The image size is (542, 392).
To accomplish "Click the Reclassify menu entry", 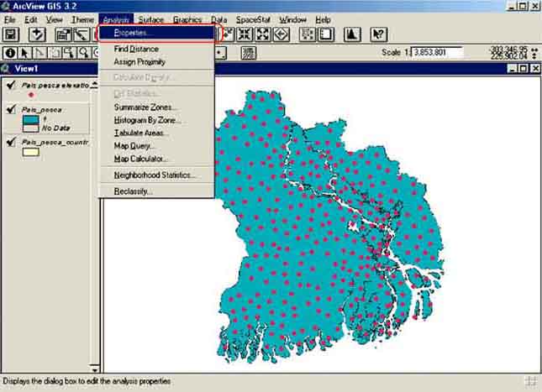I will coord(133,191).
